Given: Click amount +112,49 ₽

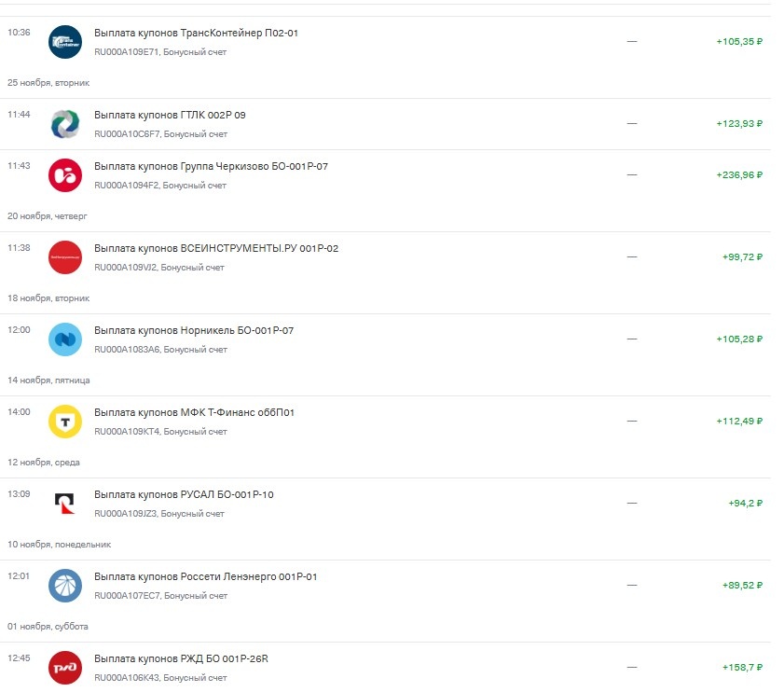Looking at the screenshot, I should 739,422.
